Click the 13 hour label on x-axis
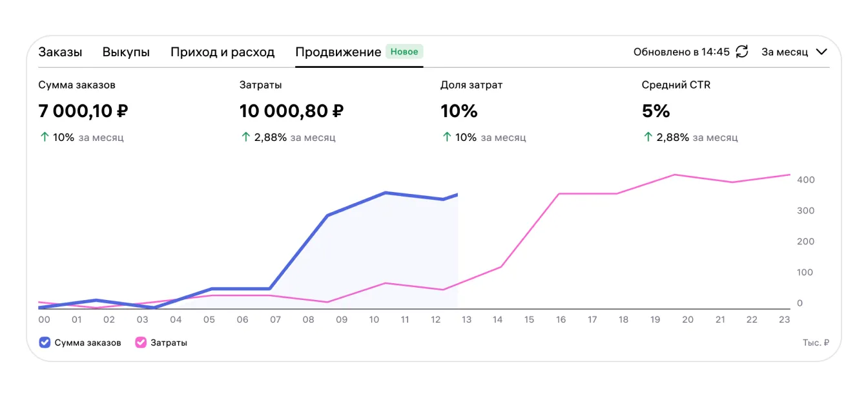 (x=466, y=319)
